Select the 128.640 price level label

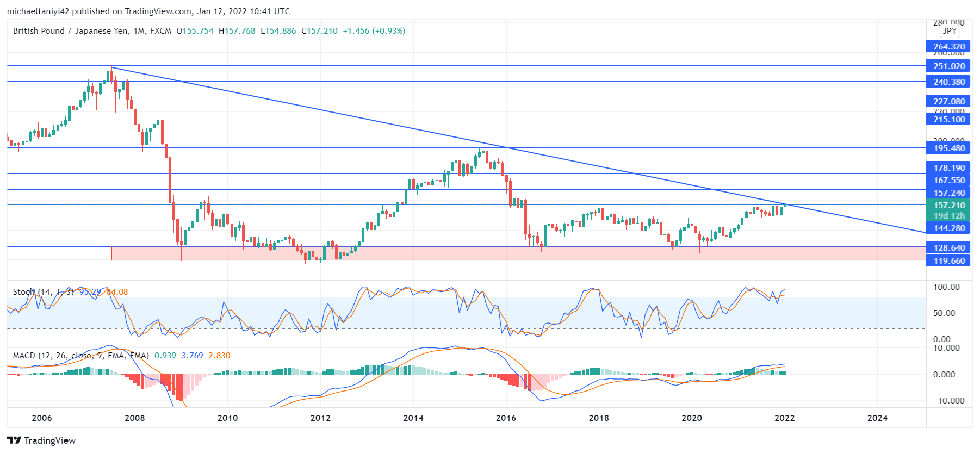pyautogui.click(x=948, y=248)
